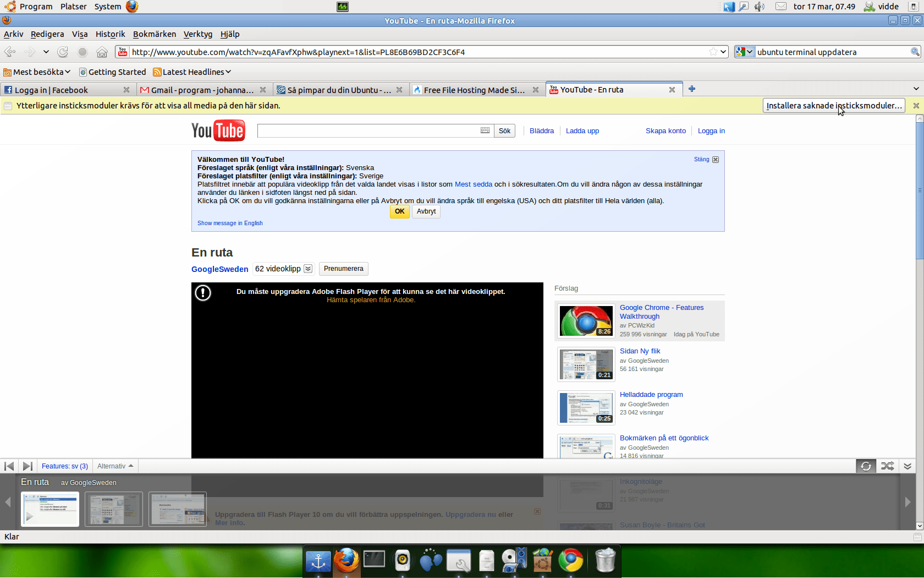
Task: Open a new tab
Action: (692, 89)
